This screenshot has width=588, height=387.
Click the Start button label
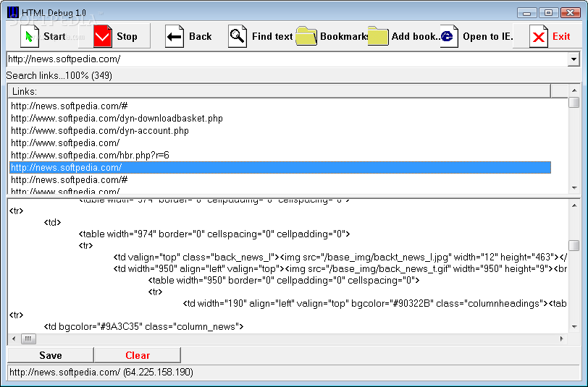click(54, 36)
